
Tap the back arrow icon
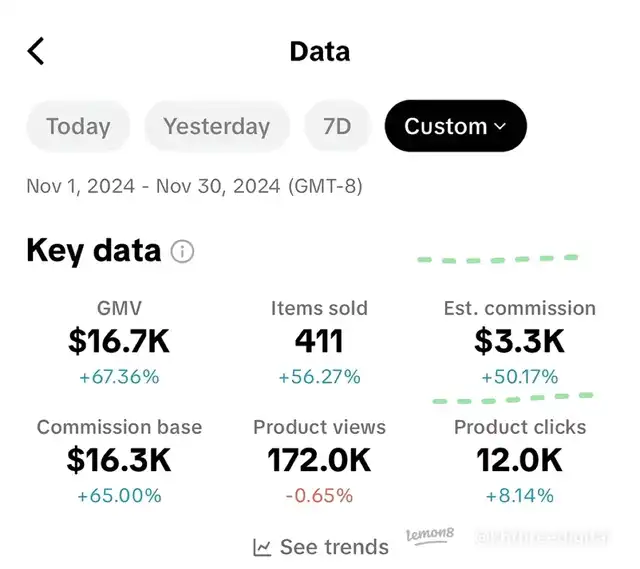coord(36,51)
